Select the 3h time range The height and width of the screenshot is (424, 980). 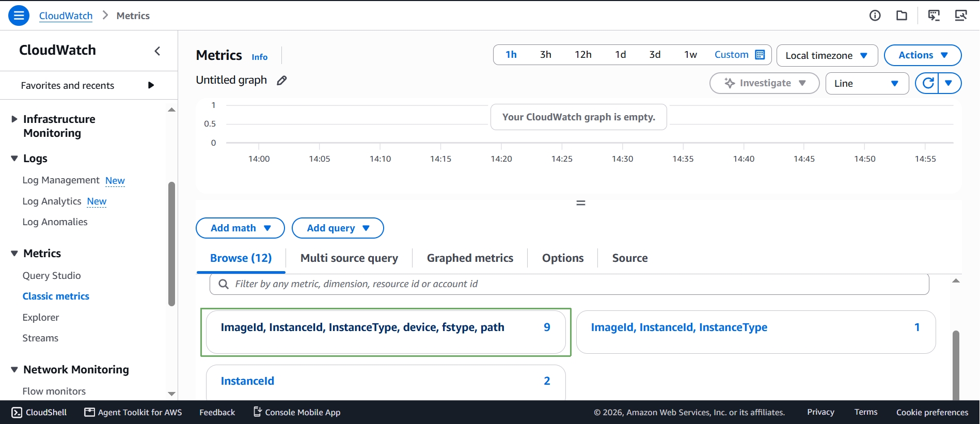(546, 55)
